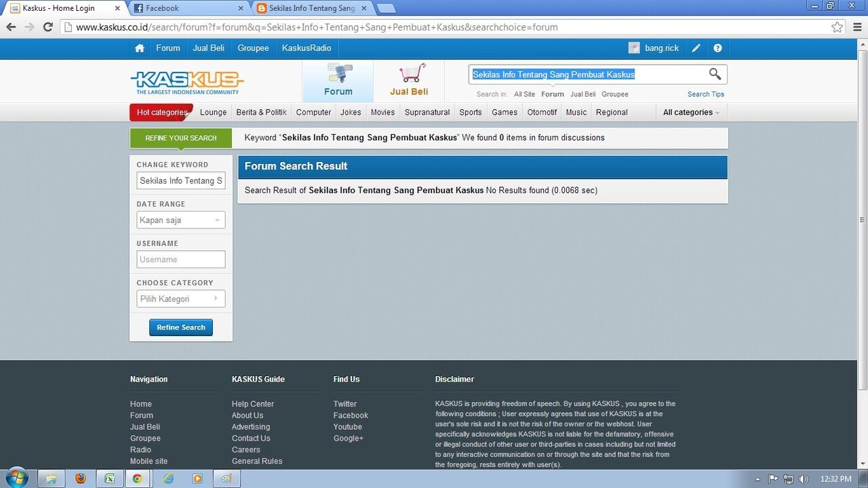Search in All Site option
The image size is (868, 488).
(524, 94)
